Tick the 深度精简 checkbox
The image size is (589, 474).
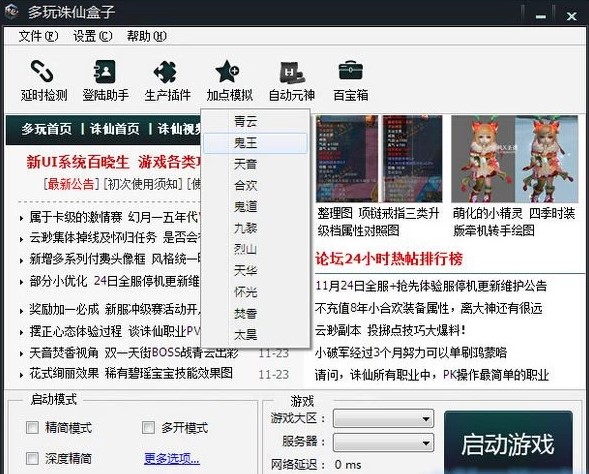point(32,458)
